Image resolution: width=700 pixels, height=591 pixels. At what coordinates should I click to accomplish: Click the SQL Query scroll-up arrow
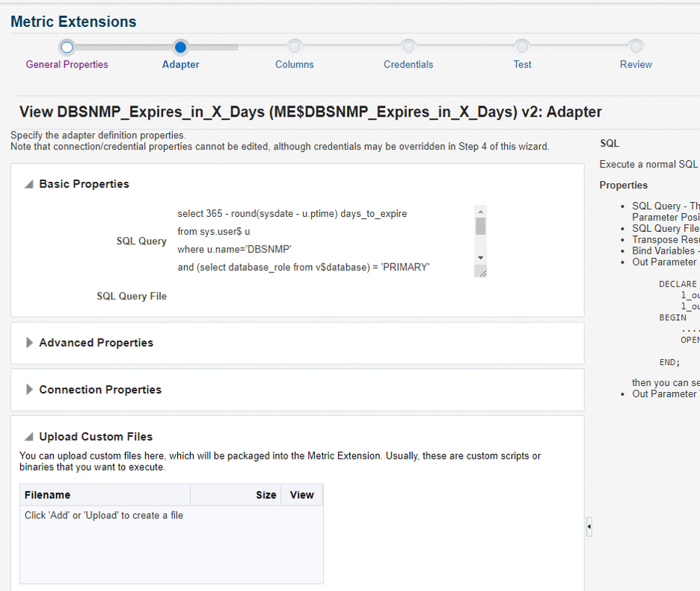[480, 211]
